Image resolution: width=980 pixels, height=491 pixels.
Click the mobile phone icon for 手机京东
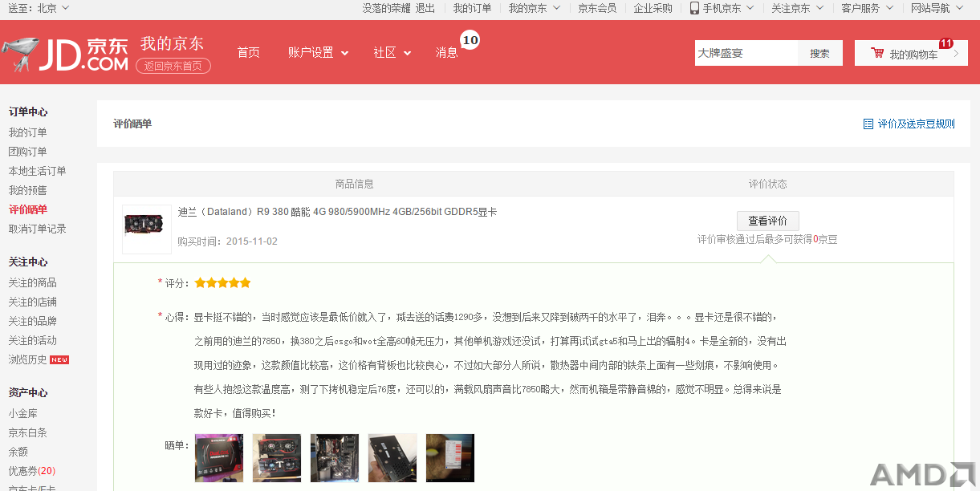pos(694,8)
